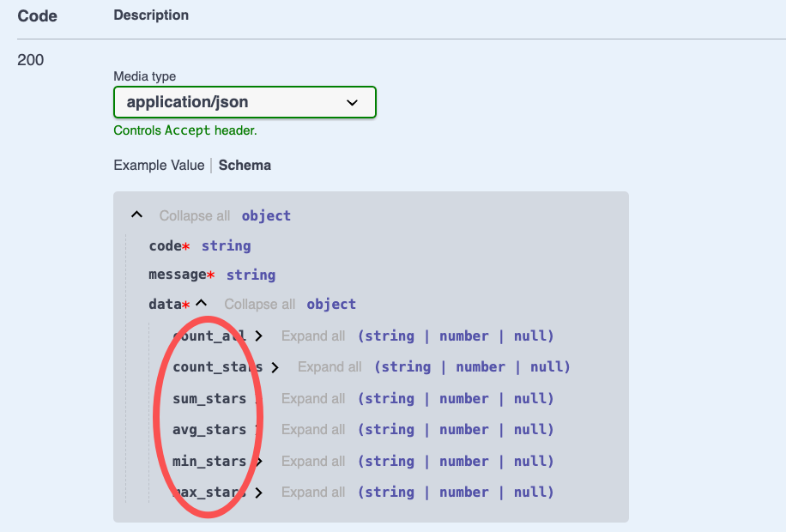The image size is (786, 532).
Task: Expand the max_stars chevron arrow
Action: (258, 493)
